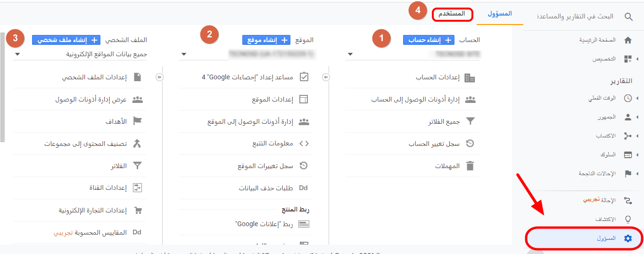644x254 pixels.
Task: Open Admin gear icon in sidebar
Action: pyautogui.click(x=627, y=238)
